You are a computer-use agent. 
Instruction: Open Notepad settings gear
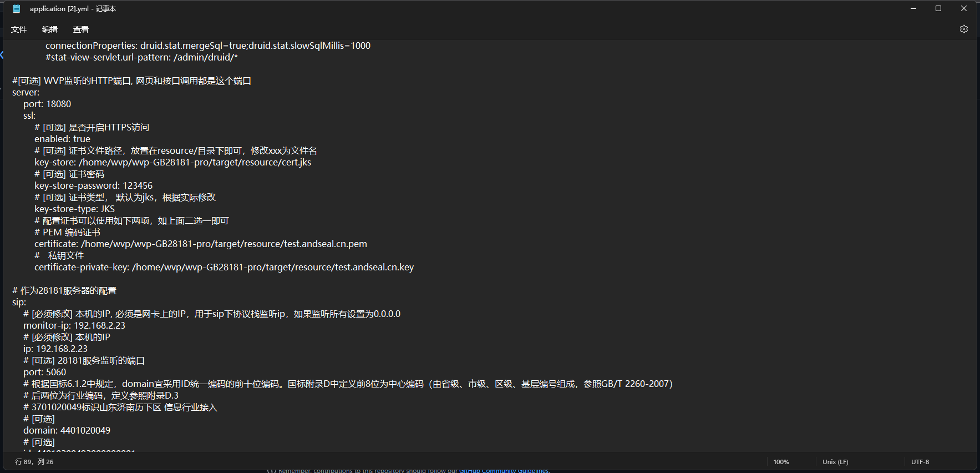click(964, 29)
